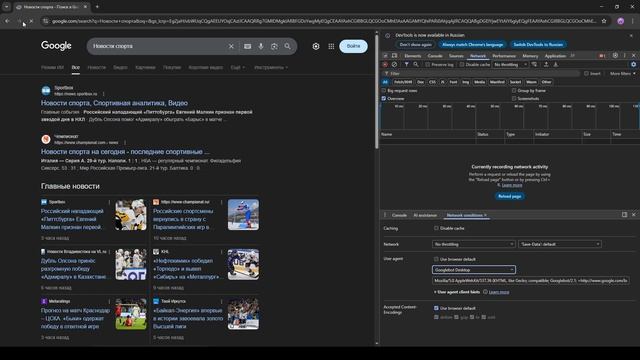Toggle the network filter funnel icon

[407, 64]
